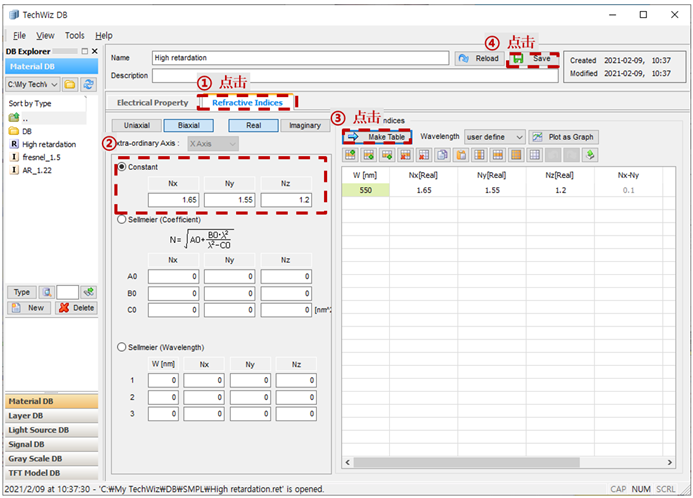Click the copy icon in table toolbar
The height and width of the screenshot is (498, 693).
[442, 155]
